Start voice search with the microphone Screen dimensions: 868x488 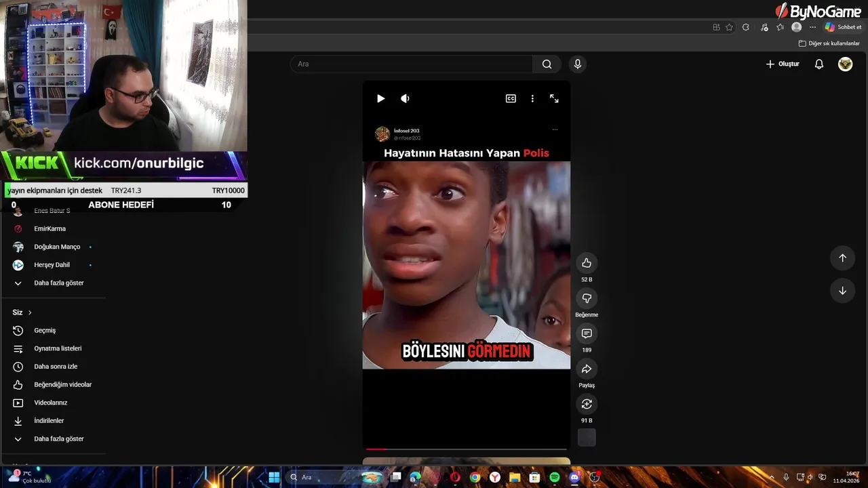[577, 64]
